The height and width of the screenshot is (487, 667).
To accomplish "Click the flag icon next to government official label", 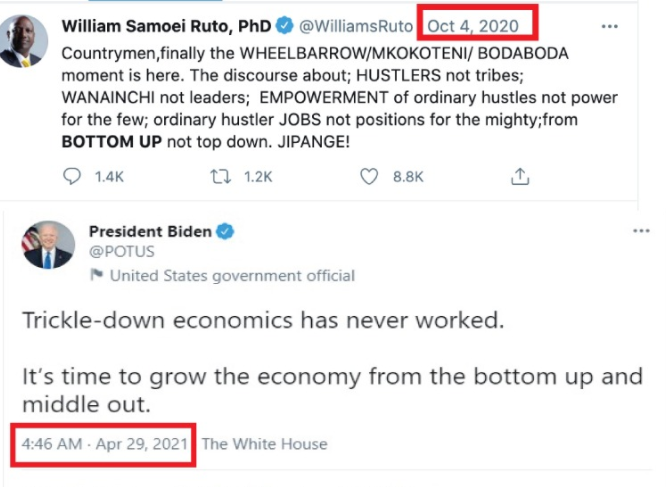I will (97, 275).
